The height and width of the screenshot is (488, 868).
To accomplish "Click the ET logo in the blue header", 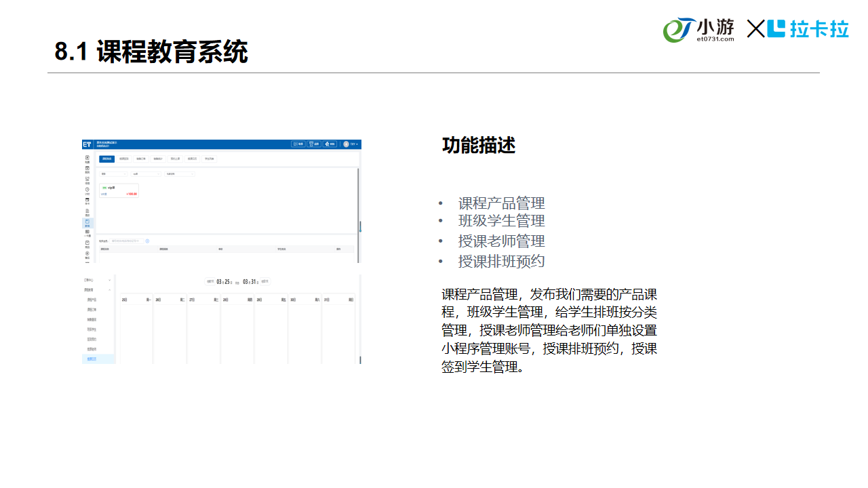I will [87, 144].
